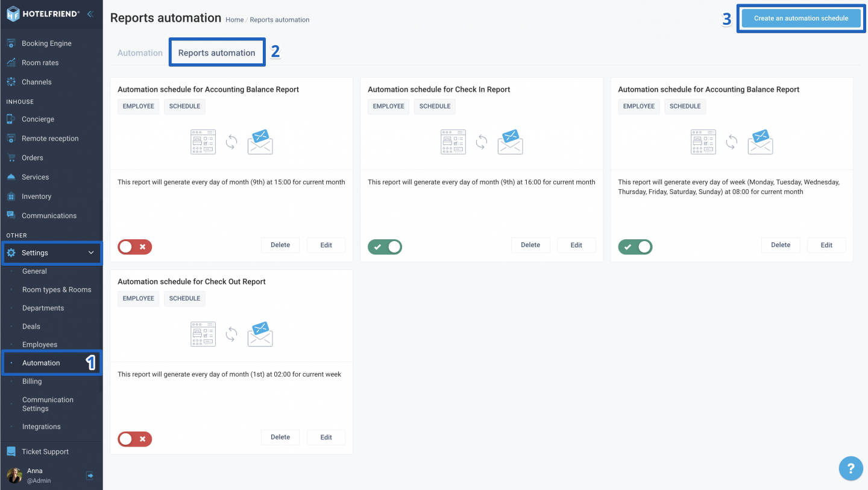Open the Room rates section
Screen dimensions: 868x490
pyautogui.click(x=40, y=62)
